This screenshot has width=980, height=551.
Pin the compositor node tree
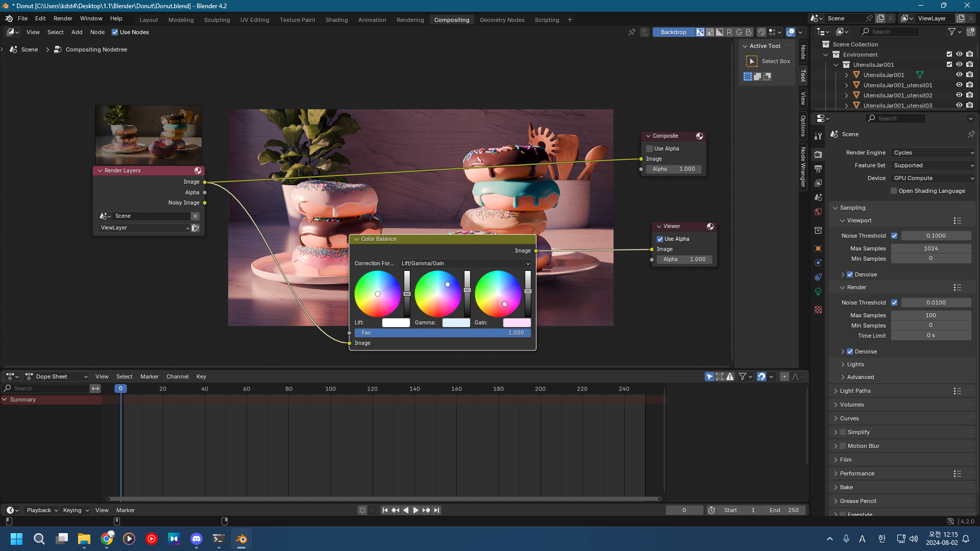(632, 32)
